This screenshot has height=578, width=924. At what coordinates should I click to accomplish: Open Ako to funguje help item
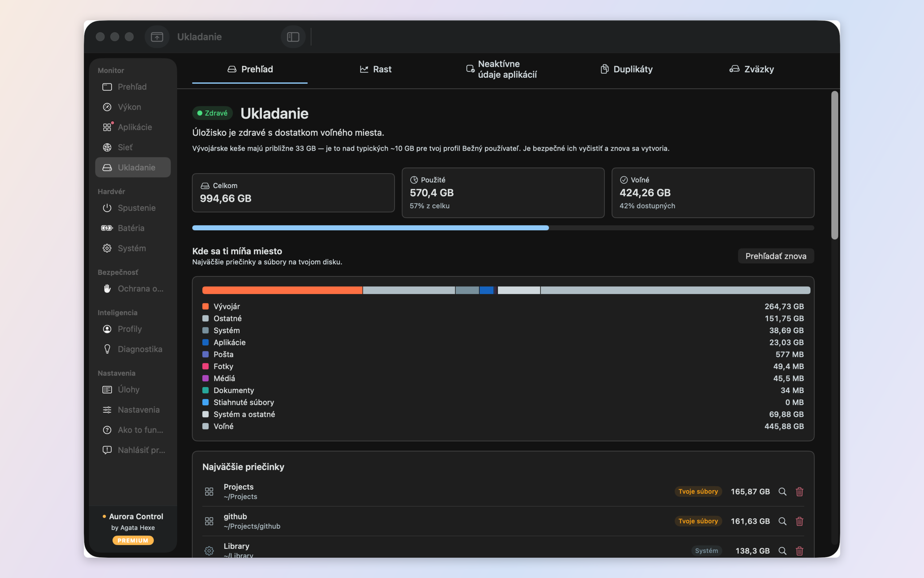point(133,430)
